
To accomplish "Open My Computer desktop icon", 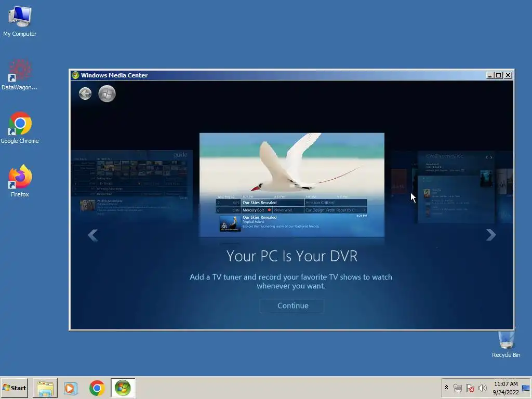I will tap(20, 21).
